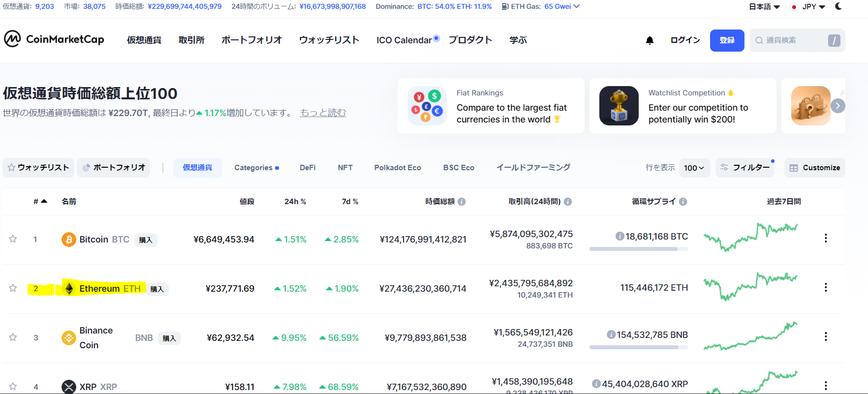Image resolution: width=868 pixels, height=394 pixels.
Task: Click the もっと読む read more link
Action: pos(323,113)
